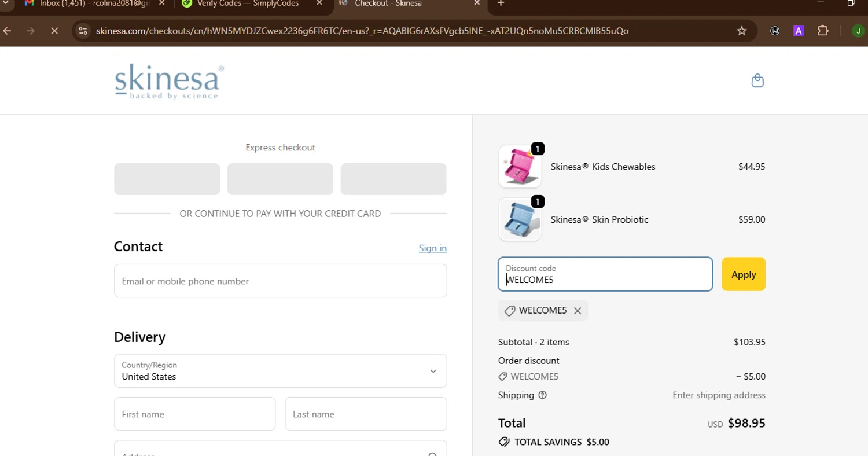The height and width of the screenshot is (456, 868).
Task: Click the Subtotal · 2 items label
Action: point(534,342)
